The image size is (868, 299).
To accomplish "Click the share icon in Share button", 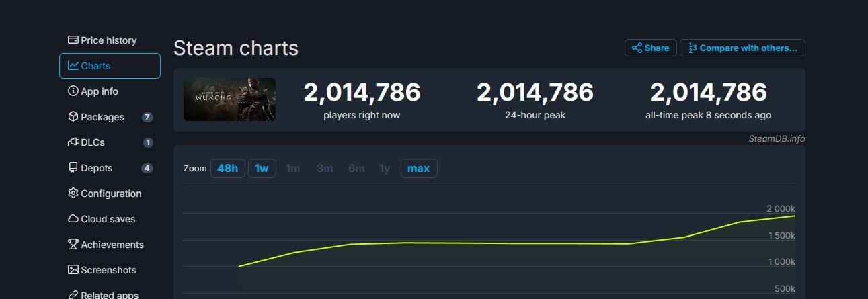I will pyautogui.click(x=637, y=48).
